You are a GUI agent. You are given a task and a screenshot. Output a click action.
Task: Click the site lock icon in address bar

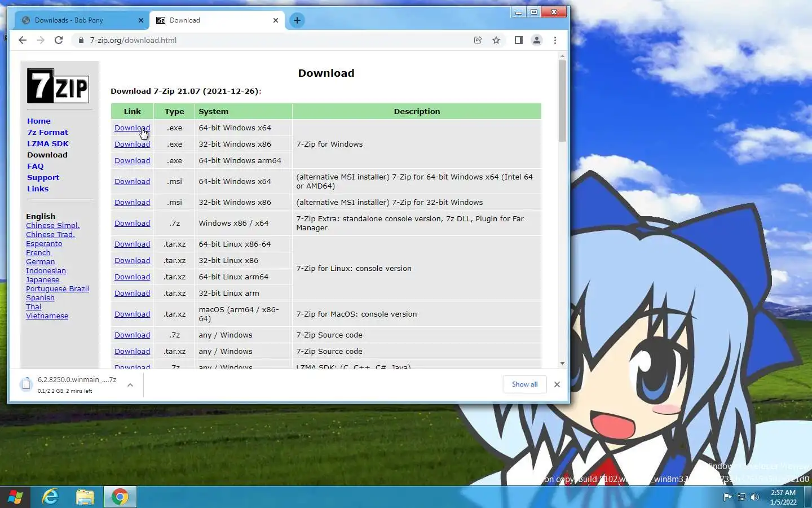(81, 40)
